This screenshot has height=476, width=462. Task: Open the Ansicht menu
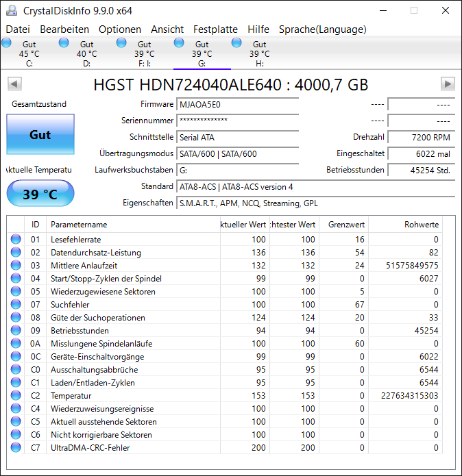(x=167, y=29)
